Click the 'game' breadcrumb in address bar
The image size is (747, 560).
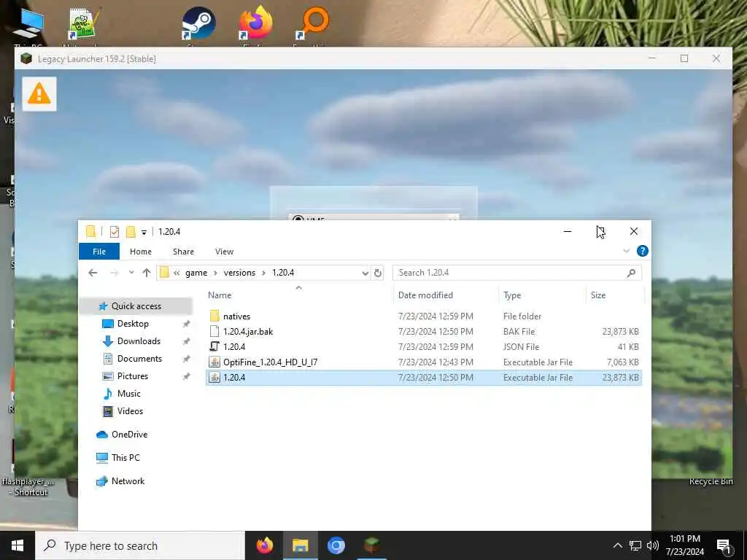pos(196,273)
